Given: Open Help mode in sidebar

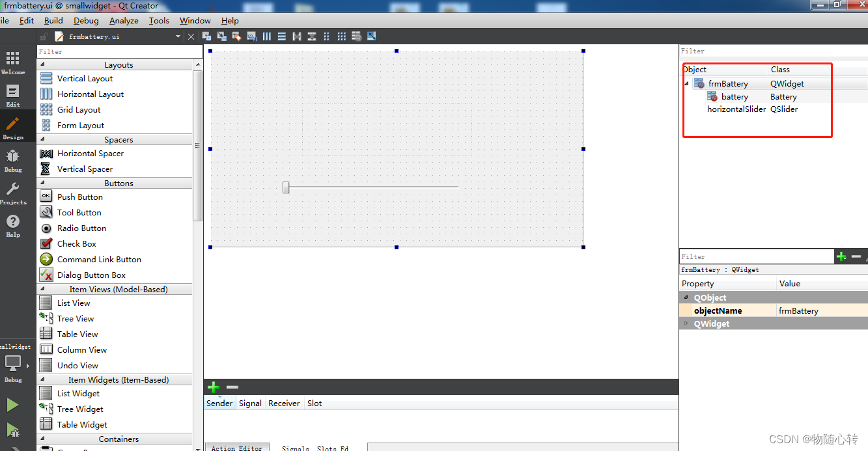Looking at the screenshot, I should point(13,226).
